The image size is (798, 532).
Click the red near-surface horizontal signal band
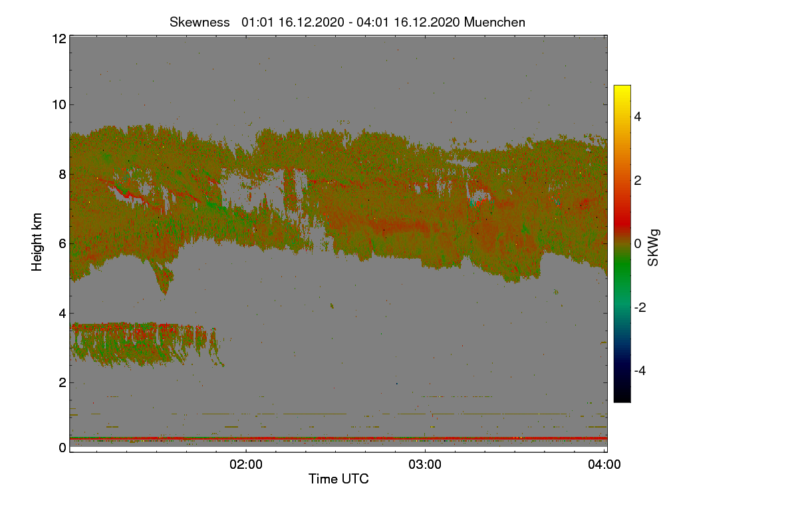coord(338,438)
